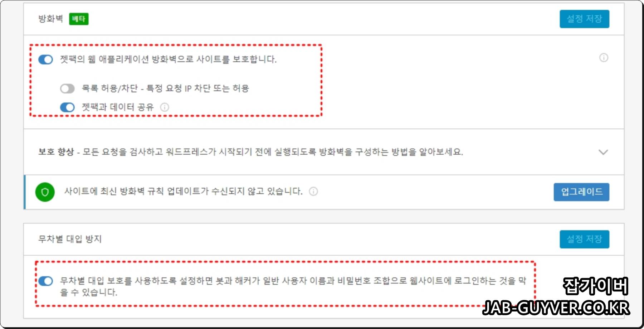Save settings in the 무차별 대입 방지 section
The image size is (644, 329).
[x=584, y=239]
